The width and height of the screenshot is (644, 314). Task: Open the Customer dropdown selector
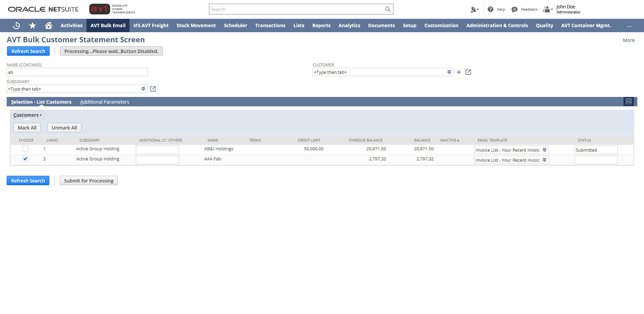[449, 72]
